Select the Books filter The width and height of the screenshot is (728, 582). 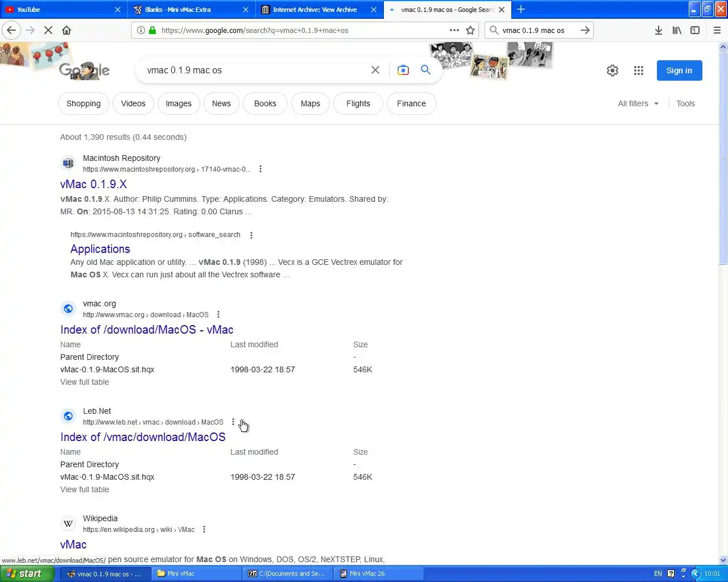265,103
